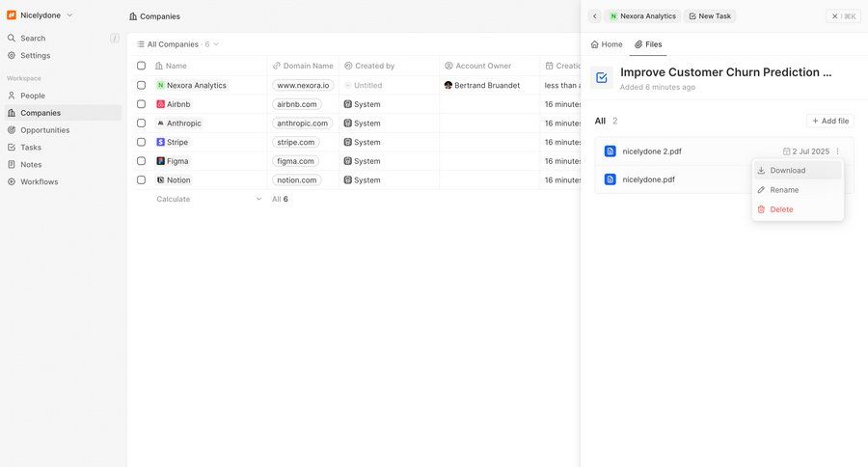Open the stripe.com domain link
The width and height of the screenshot is (868, 467).
coord(296,142)
